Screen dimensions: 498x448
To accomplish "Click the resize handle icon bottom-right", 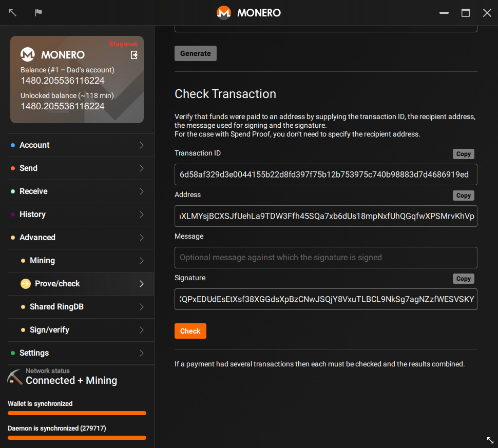I will (x=490, y=440).
